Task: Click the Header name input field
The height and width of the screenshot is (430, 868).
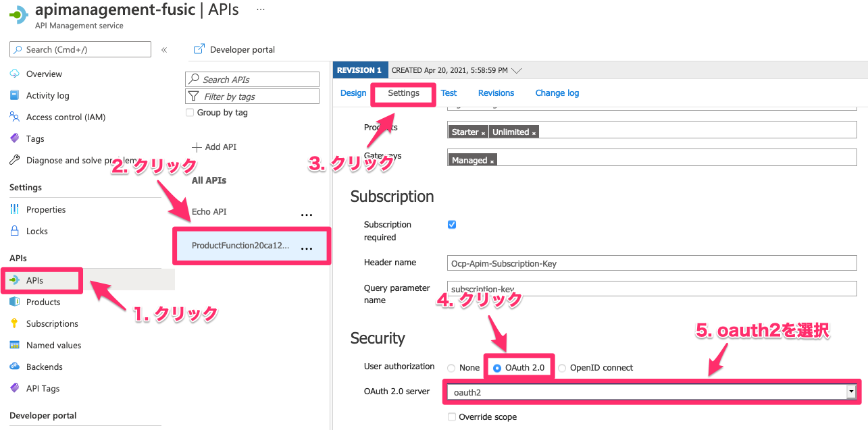Action: coord(651,263)
